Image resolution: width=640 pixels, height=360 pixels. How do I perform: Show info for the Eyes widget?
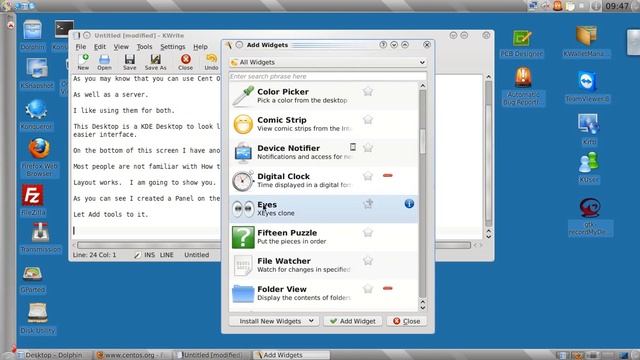pyautogui.click(x=409, y=204)
